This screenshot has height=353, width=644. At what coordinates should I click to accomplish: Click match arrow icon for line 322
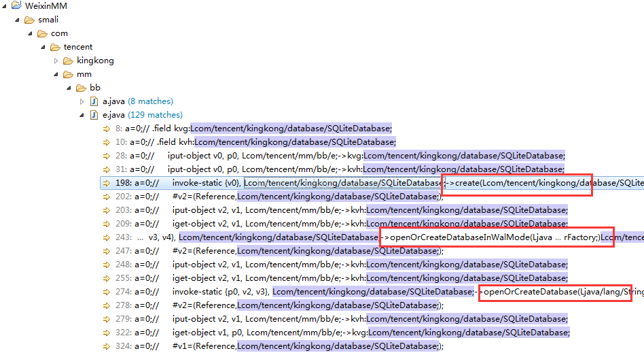click(x=107, y=333)
